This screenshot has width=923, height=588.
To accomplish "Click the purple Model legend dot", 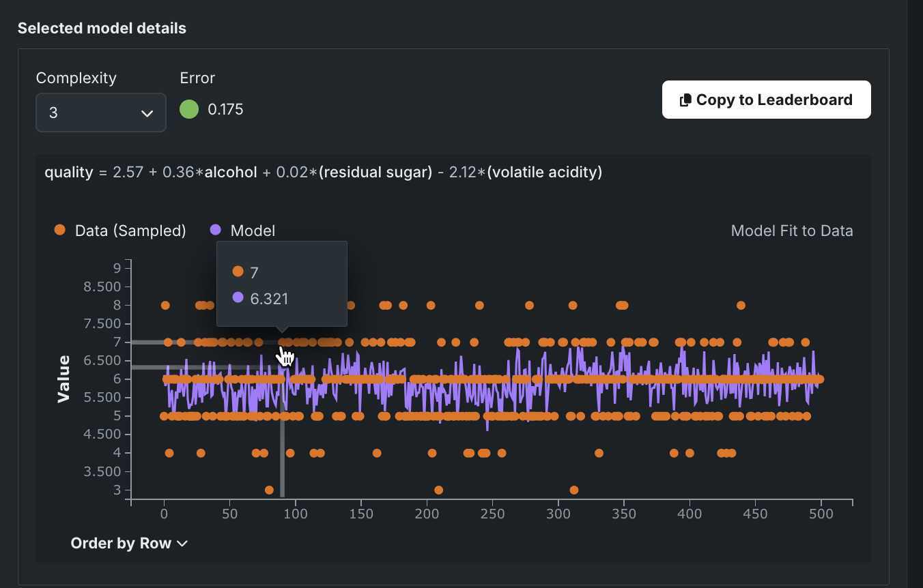I will [x=216, y=231].
